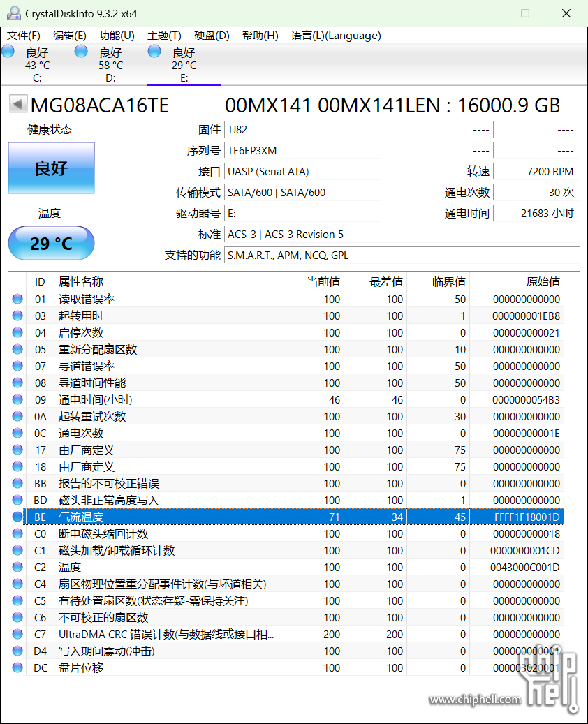Switch to the D: drive 58 °C tab
Screen dimensions: 588x724
[110, 65]
